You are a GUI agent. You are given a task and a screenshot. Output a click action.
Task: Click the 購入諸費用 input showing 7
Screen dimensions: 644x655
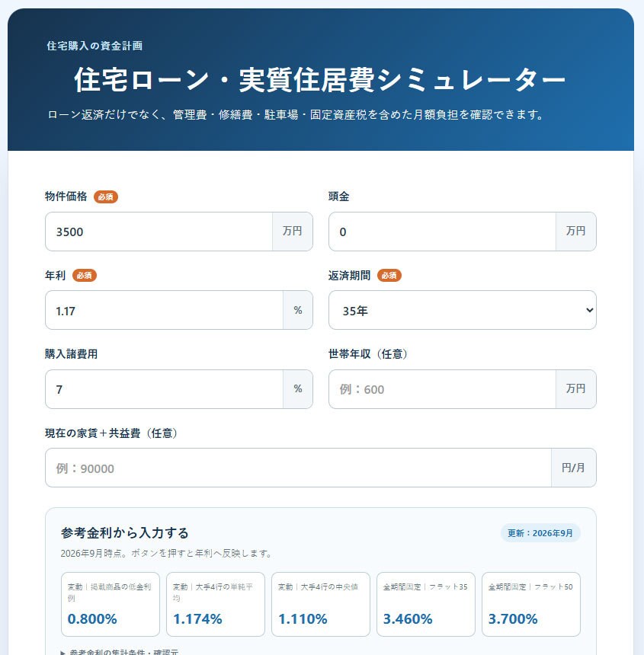164,389
